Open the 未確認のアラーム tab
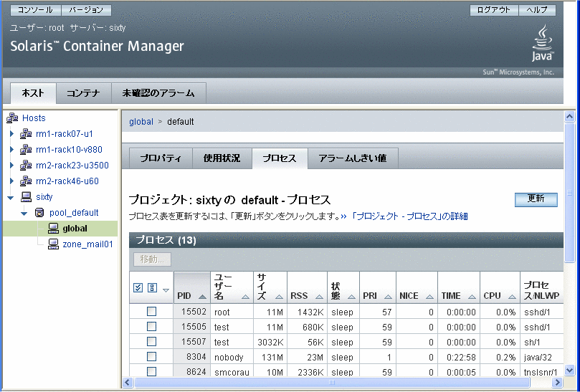Image resolution: width=580 pixels, height=392 pixels. click(x=158, y=93)
